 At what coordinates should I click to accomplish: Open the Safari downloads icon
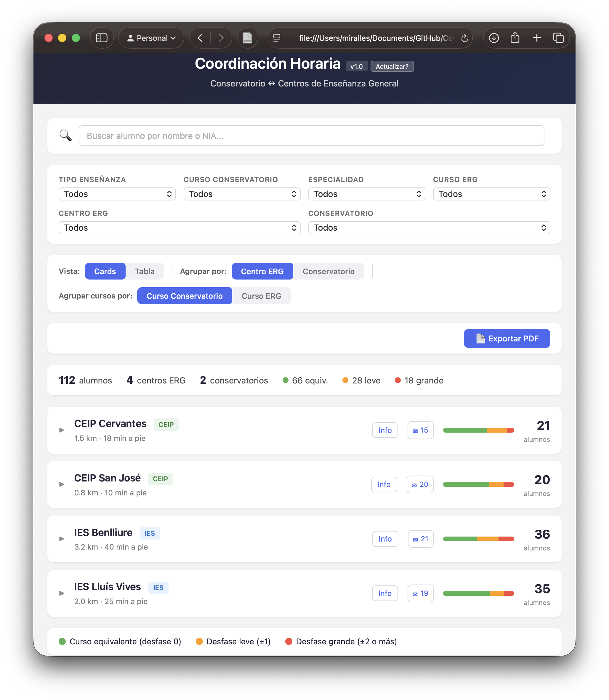(493, 38)
